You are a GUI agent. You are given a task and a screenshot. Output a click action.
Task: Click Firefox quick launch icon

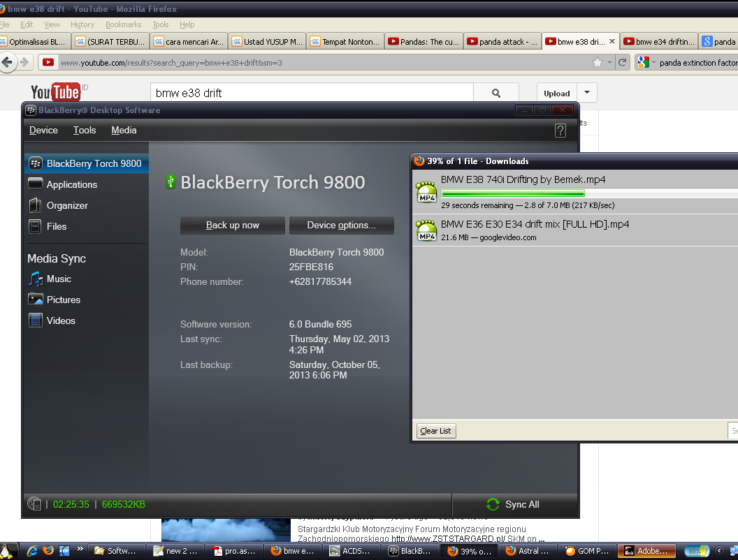click(x=48, y=551)
